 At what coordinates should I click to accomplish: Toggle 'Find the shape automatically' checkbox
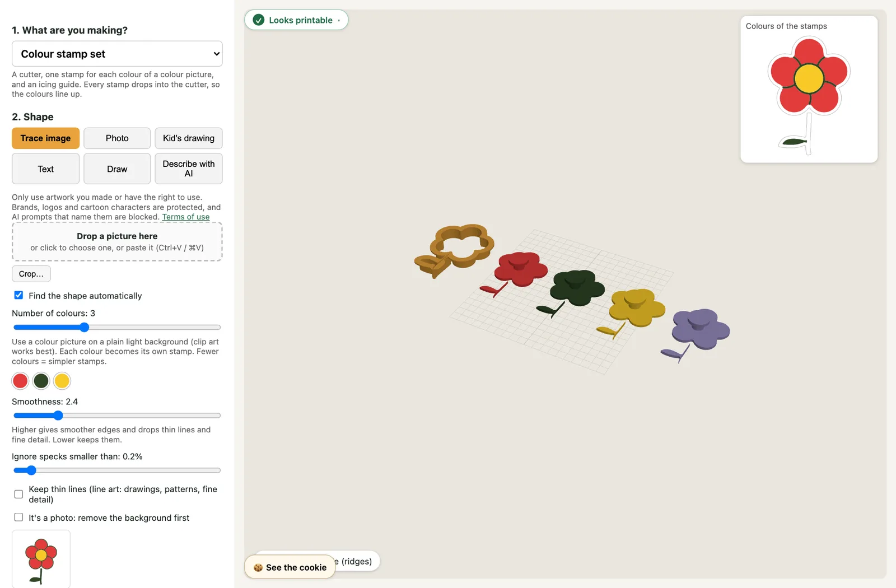pos(18,295)
